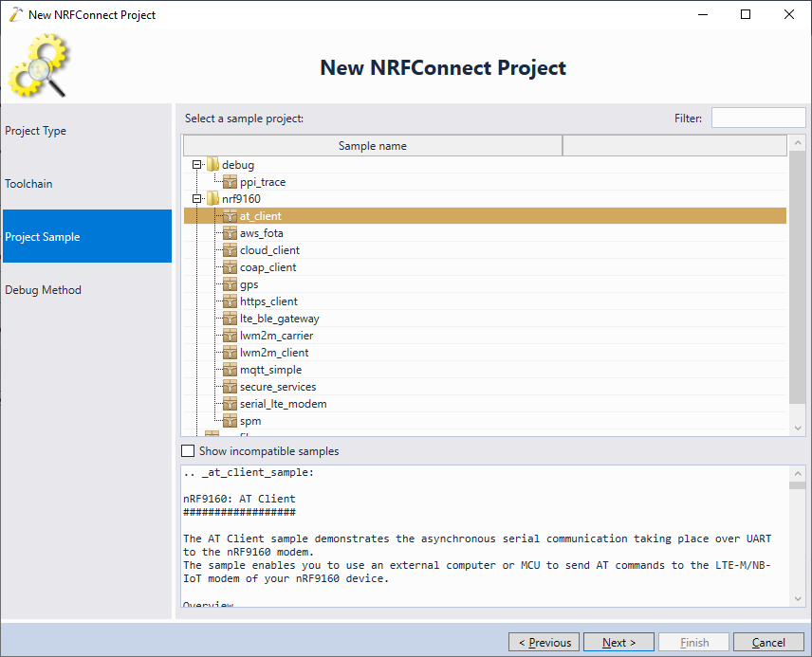
Task: Click the https_client sample package icon
Action: tap(230, 301)
